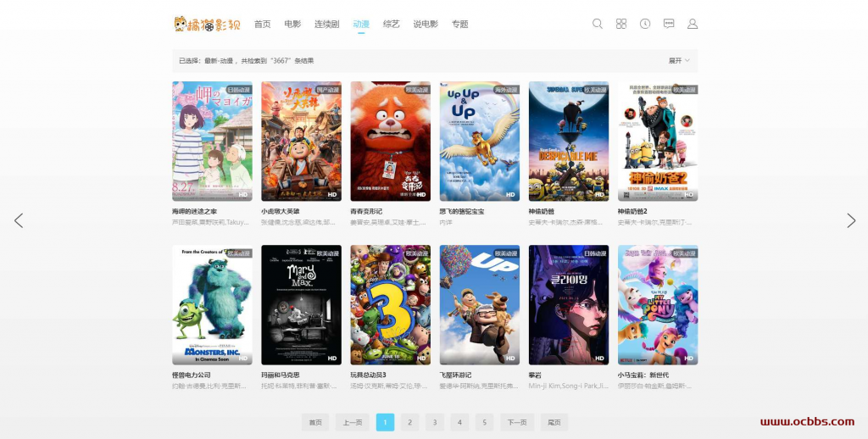
Task: Open the 神偷奶爸2 poster
Action: (x=658, y=142)
